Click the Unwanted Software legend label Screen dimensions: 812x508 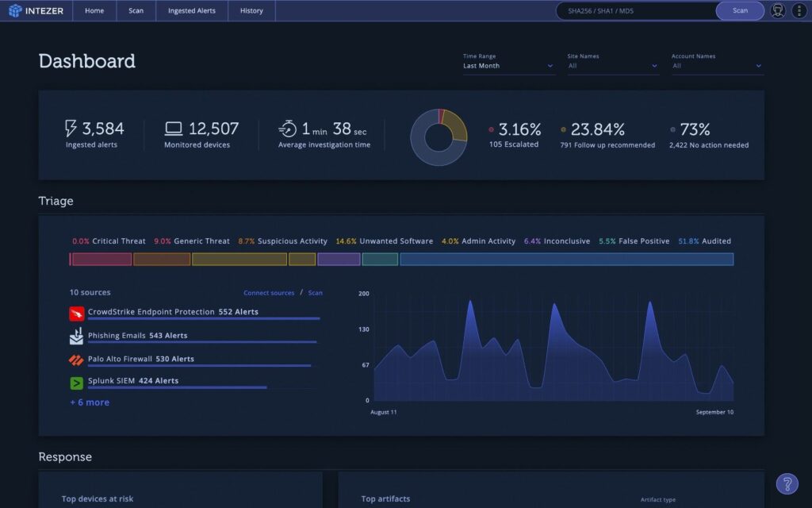click(x=396, y=241)
